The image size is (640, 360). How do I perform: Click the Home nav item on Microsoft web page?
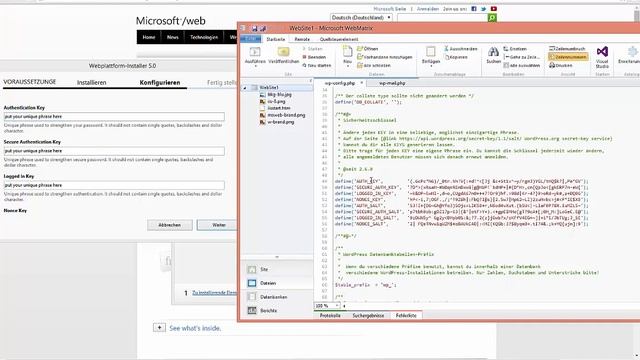pos(149,37)
